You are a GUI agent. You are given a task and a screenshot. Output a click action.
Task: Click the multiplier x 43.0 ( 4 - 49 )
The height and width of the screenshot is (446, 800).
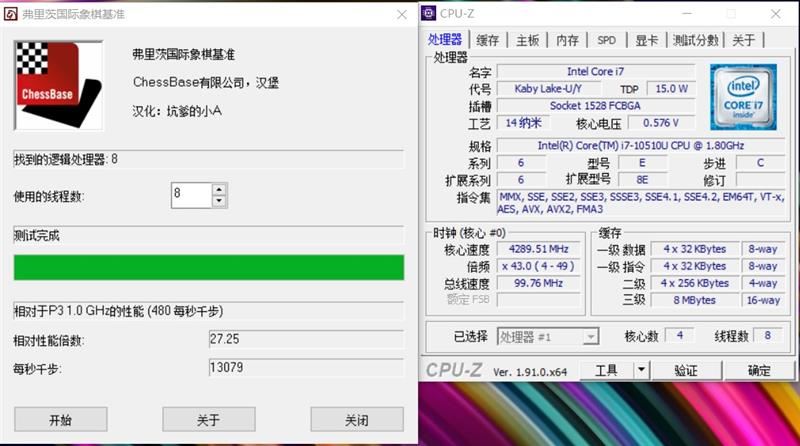pyautogui.click(x=539, y=266)
